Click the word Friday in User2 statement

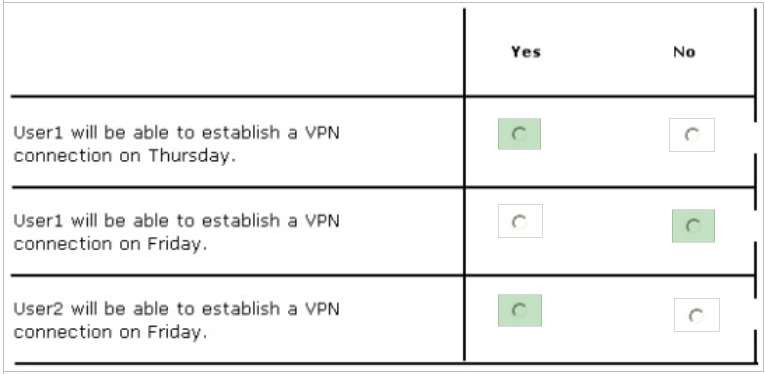[x=176, y=333]
